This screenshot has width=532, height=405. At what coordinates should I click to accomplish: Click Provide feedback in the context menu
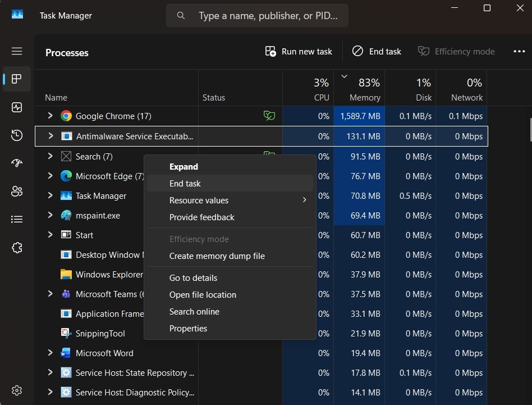(x=201, y=217)
